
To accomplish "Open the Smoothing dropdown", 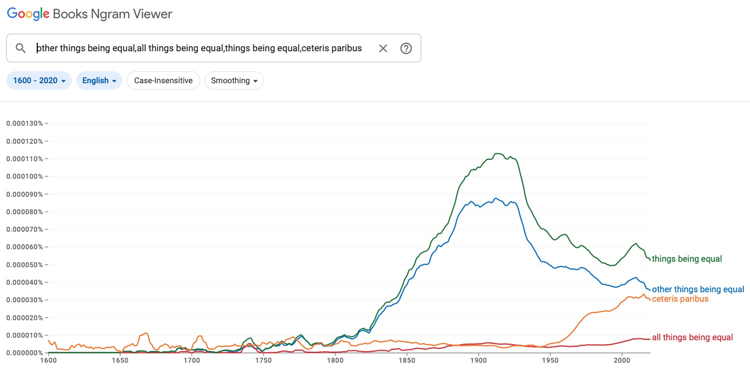I will [x=234, y=80].
